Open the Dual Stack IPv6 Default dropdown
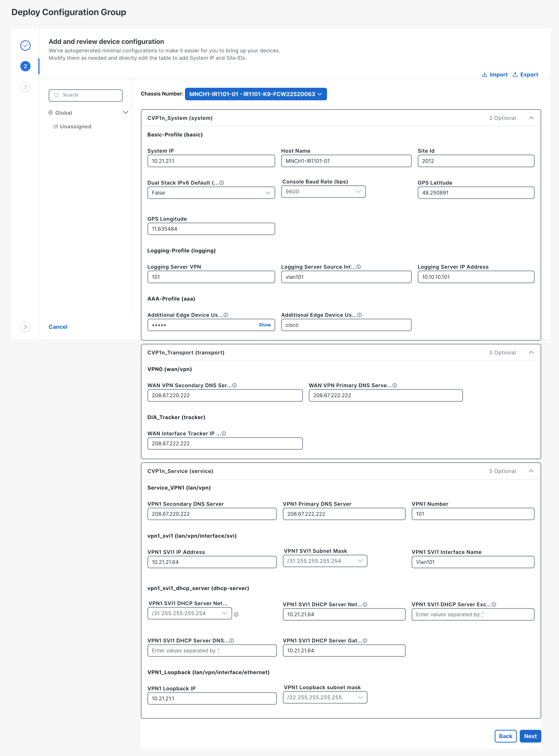 pos(211,193)
